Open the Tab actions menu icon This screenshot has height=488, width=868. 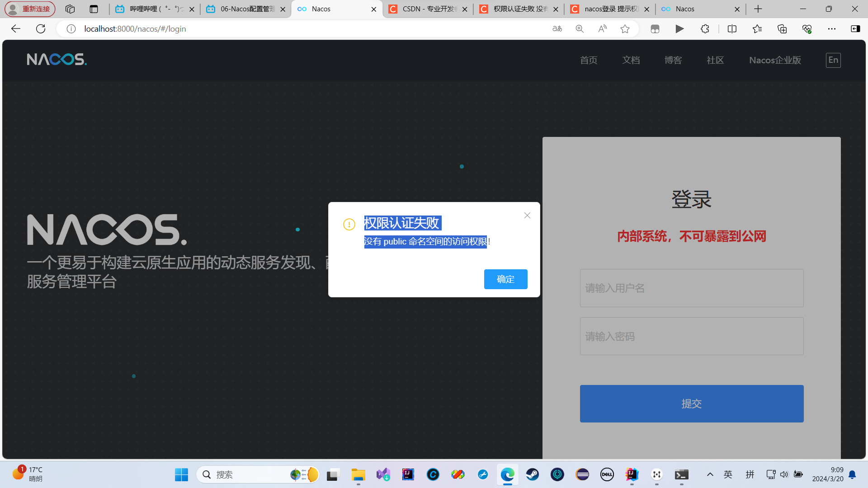coord(94,9)
